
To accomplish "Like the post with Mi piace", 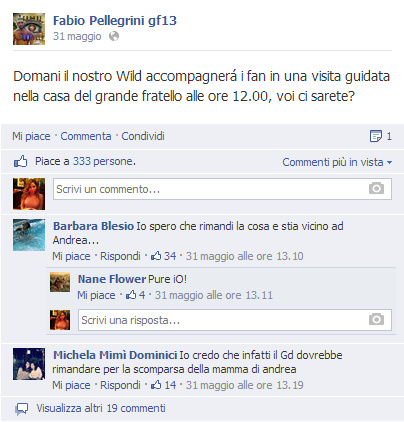I will 31,136.
